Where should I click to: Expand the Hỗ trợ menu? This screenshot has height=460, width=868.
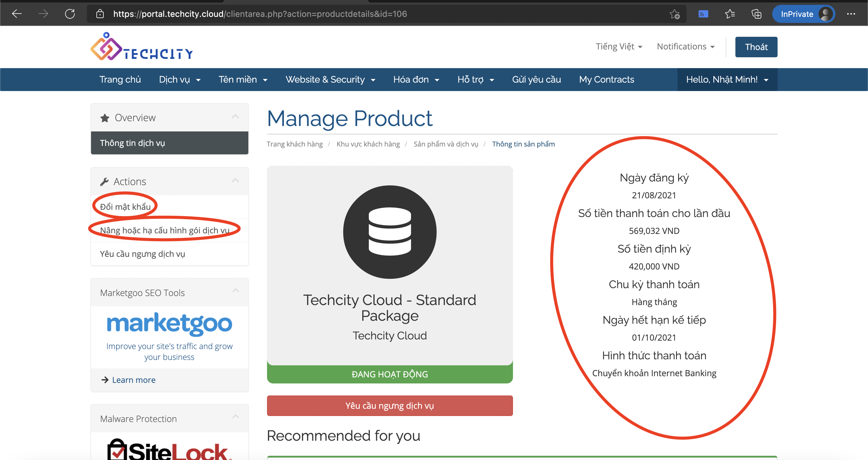click(x=476, y=80)
